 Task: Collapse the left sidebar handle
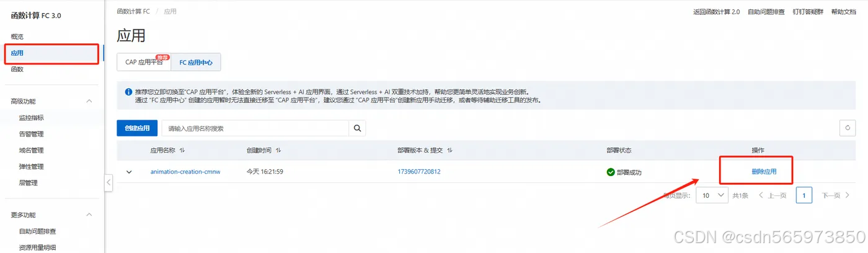point(108,182)
